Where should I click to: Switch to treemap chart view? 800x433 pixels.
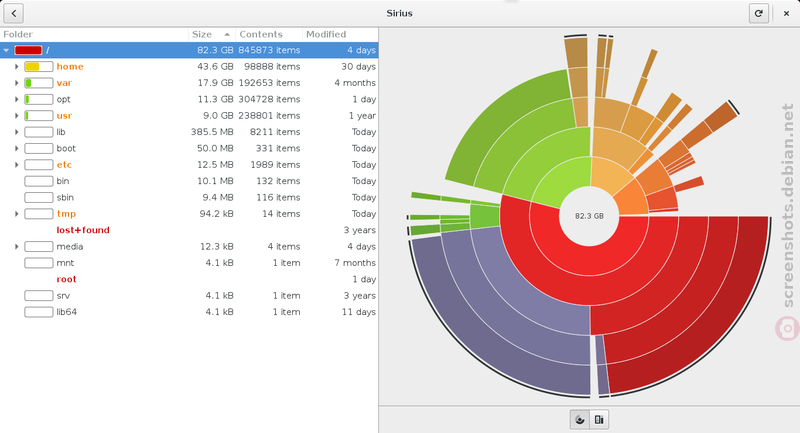[x=599, y=420]
